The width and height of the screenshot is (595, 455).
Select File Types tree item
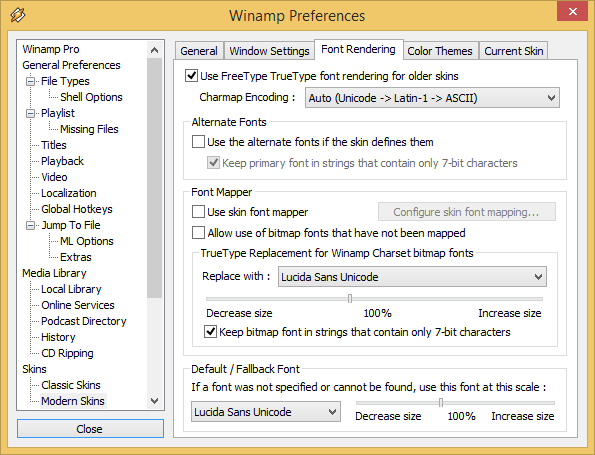65,81
